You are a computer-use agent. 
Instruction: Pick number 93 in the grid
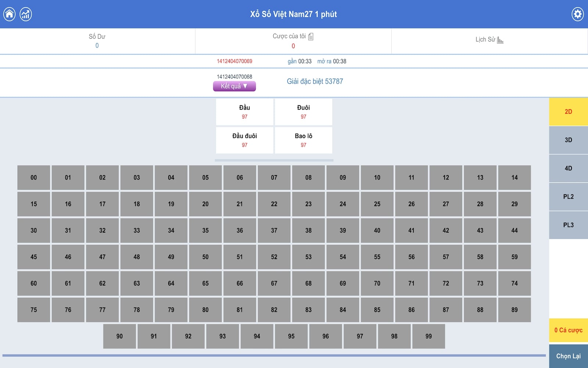(x=223, y=336)
